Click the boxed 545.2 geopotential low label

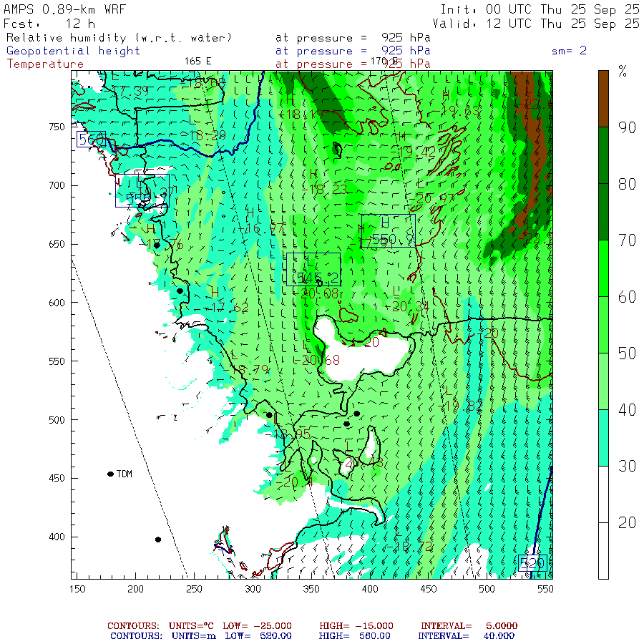[x=313, y=270]
